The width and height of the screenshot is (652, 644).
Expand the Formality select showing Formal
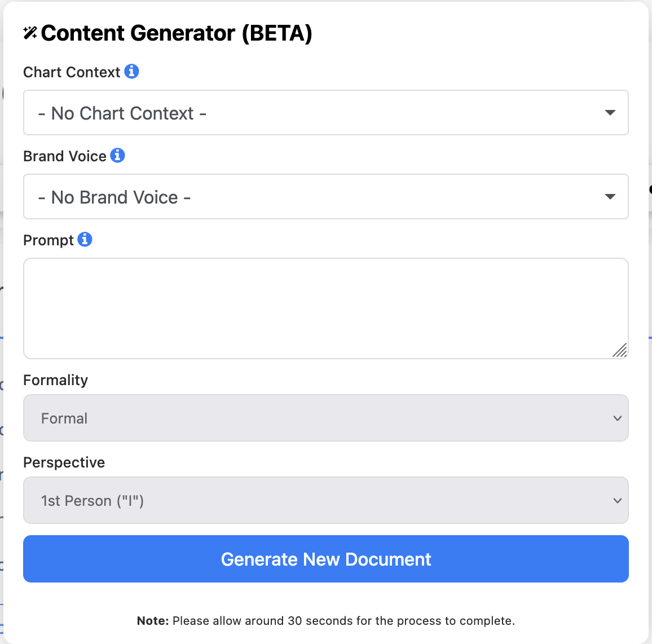coord(325,418)
